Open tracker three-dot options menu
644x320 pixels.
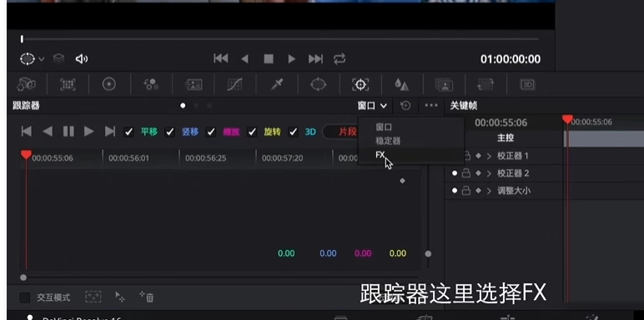coord(431,106)
